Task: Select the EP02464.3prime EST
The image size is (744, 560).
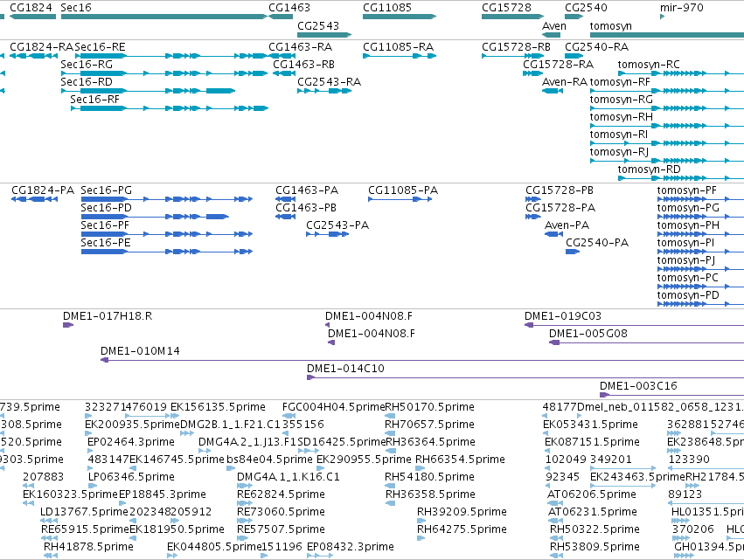Action: click(90, 451)
